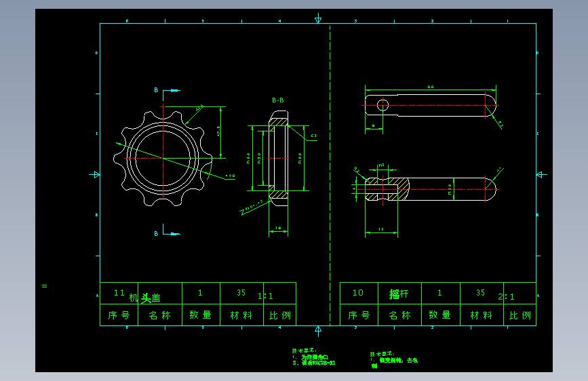
Task: Click the "60" length dimension above the lever
Action: (431, 87)
